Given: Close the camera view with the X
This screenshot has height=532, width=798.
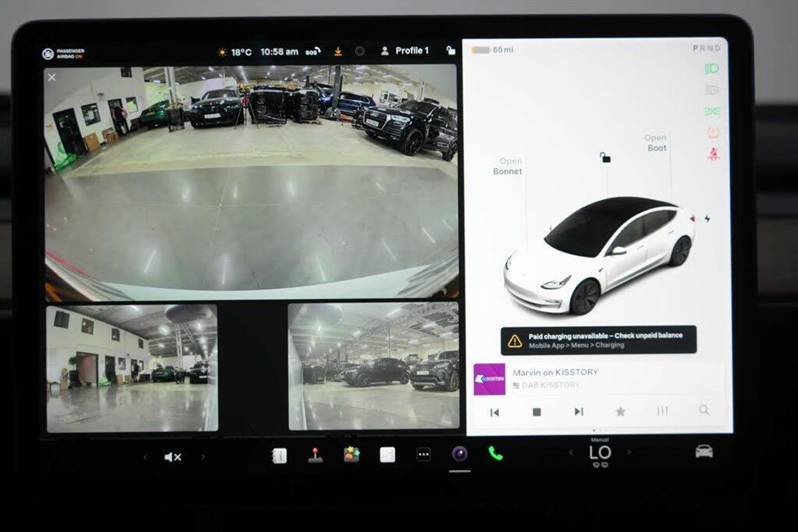Looking at the screenshot, I should point(52,78).
